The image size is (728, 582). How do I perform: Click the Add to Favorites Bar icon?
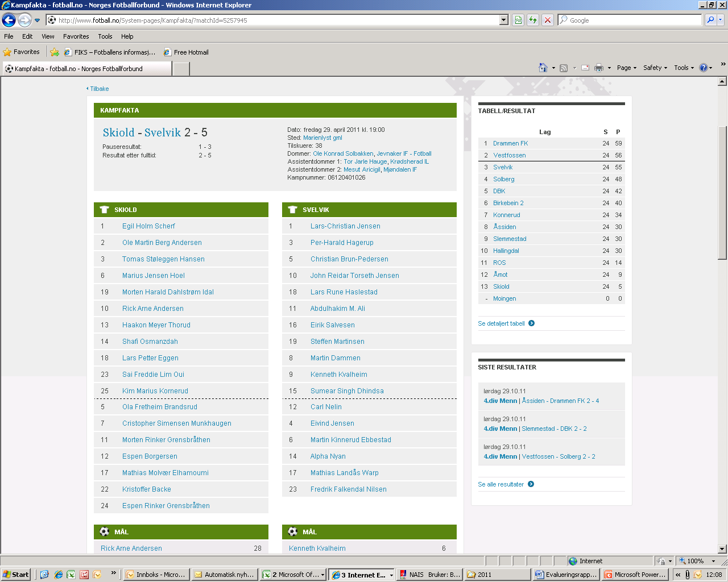[x=55, y=52]
